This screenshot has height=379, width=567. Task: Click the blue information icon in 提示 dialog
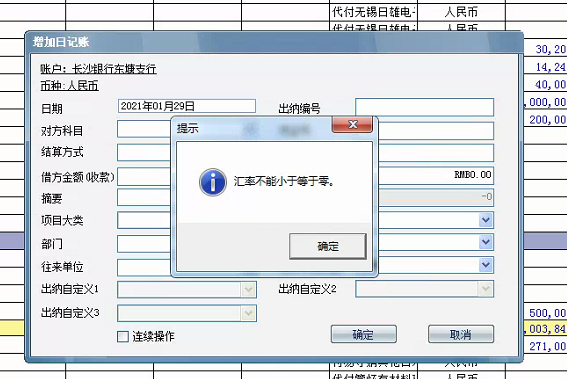[213, 182]
